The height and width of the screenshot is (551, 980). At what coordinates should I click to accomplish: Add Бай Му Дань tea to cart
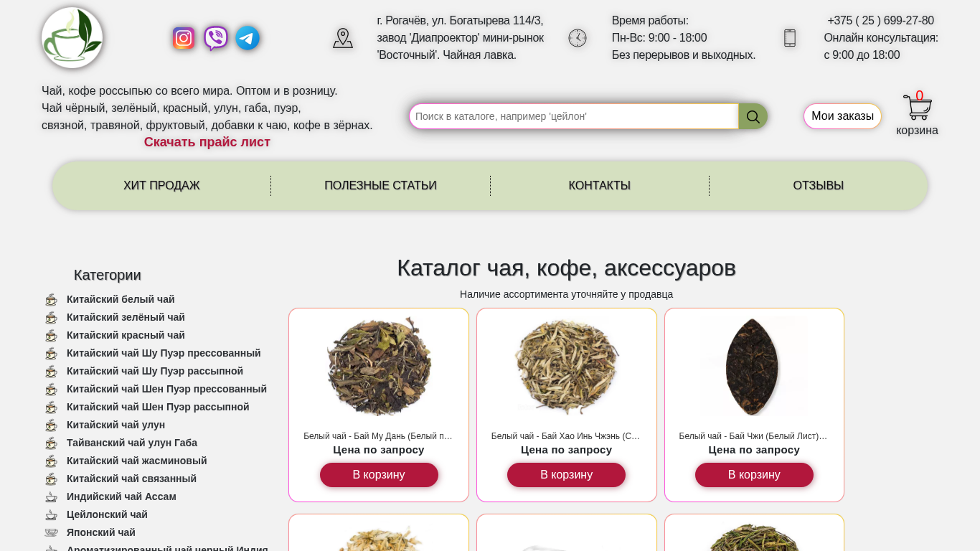[x=379, y=475]
